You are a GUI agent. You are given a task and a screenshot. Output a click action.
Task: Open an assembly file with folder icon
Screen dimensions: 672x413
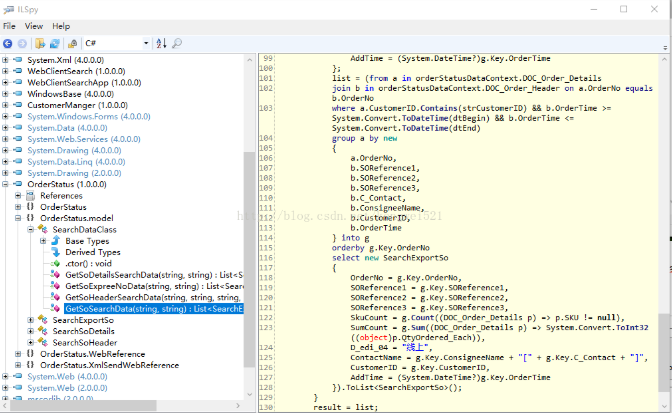click(x=40, y=43)
